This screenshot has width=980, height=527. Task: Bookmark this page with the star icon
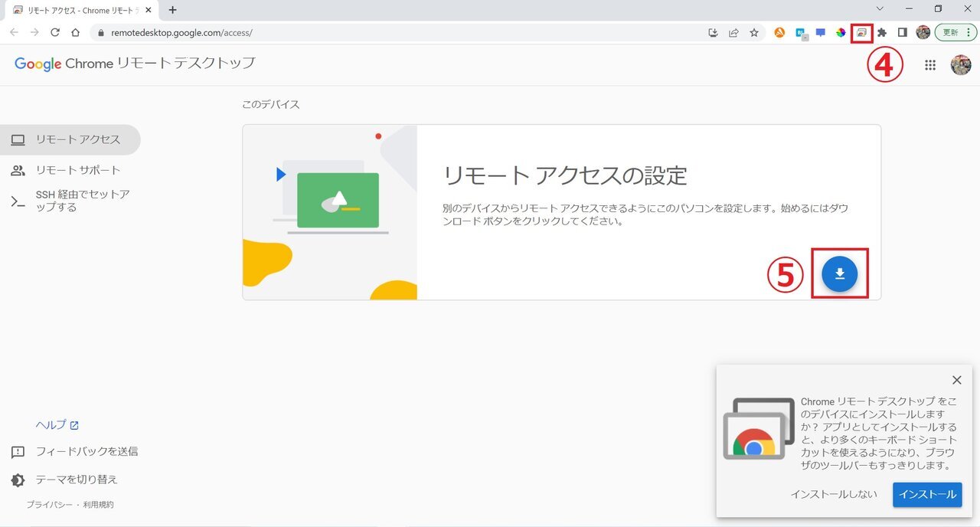pos(754,33)
